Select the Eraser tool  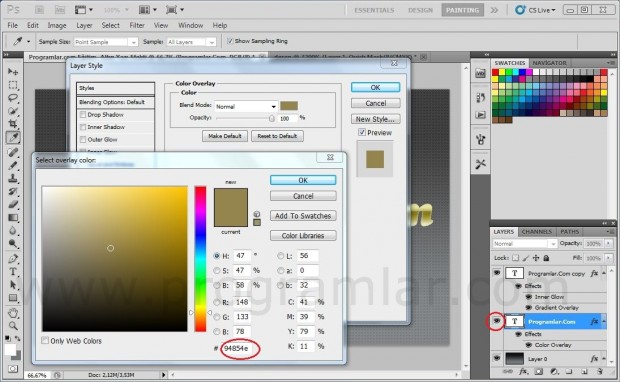(13, 204)
